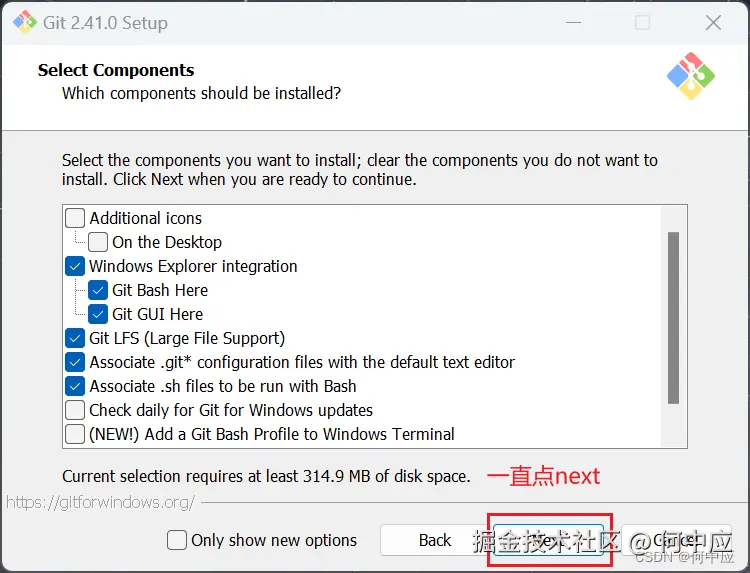Click the component list vertical scrollbar

pyautogui.click(x=673, y=317)
